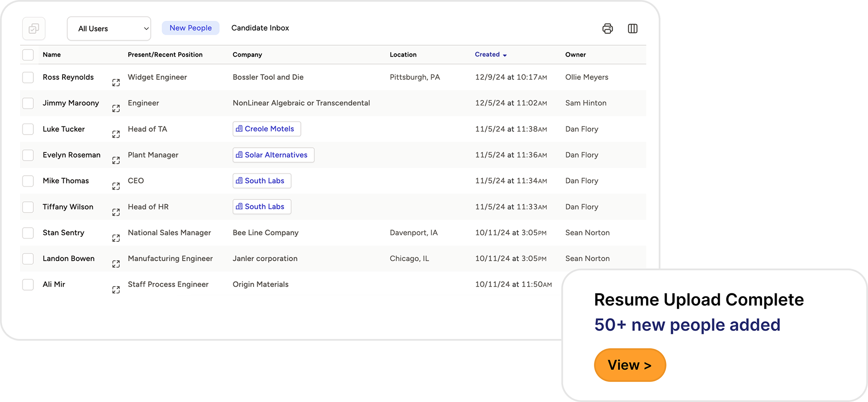
Task: Click the bulk select icon button
Action: [x=34, y=29]
